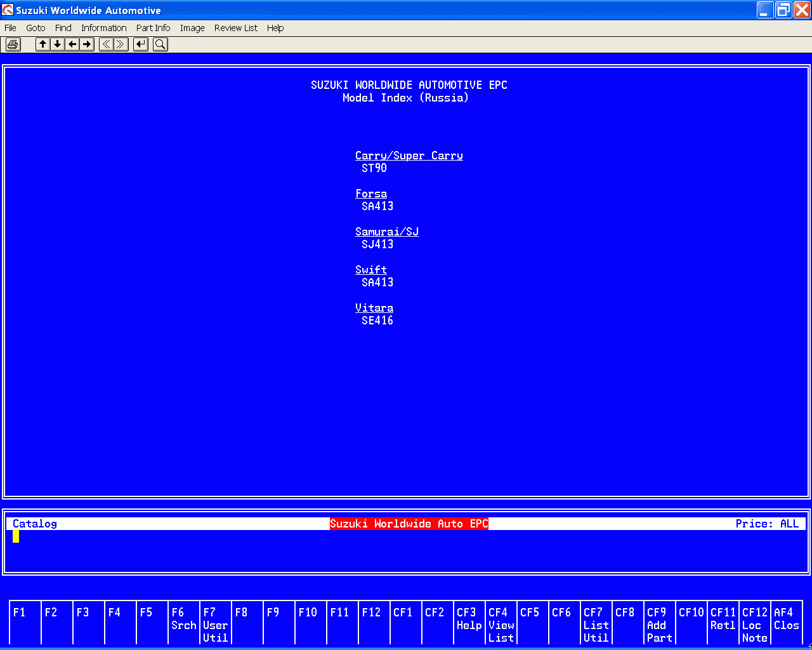
Task: Click the CF4 View List function key
Action: point(501,623)
